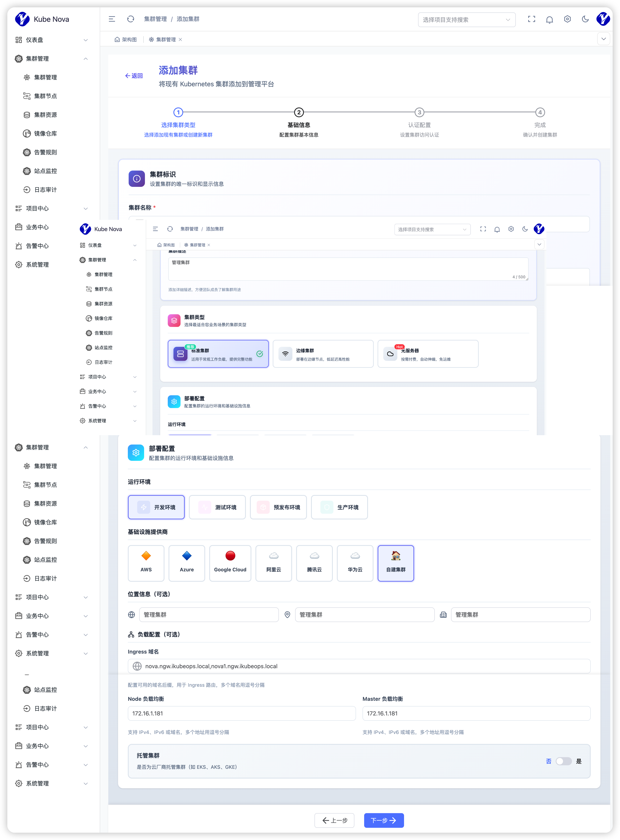Click the 返回 link
Image resolution: width=620 pixels, height=840 pixels.
(134, 76)
